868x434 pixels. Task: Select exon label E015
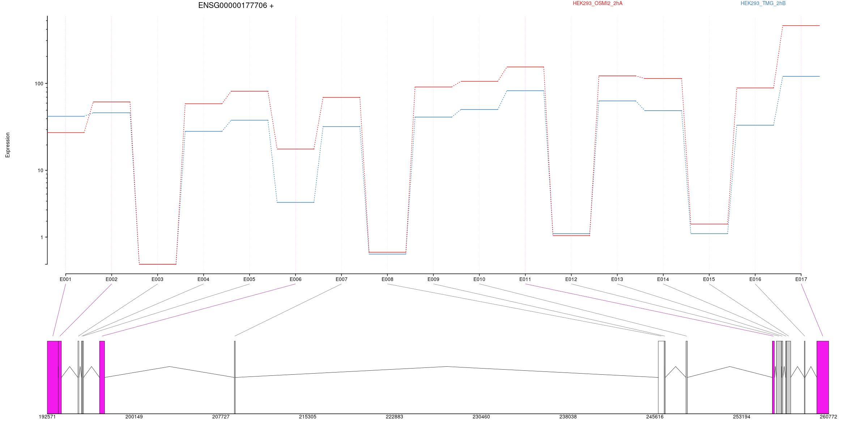(x=709, y=279)
